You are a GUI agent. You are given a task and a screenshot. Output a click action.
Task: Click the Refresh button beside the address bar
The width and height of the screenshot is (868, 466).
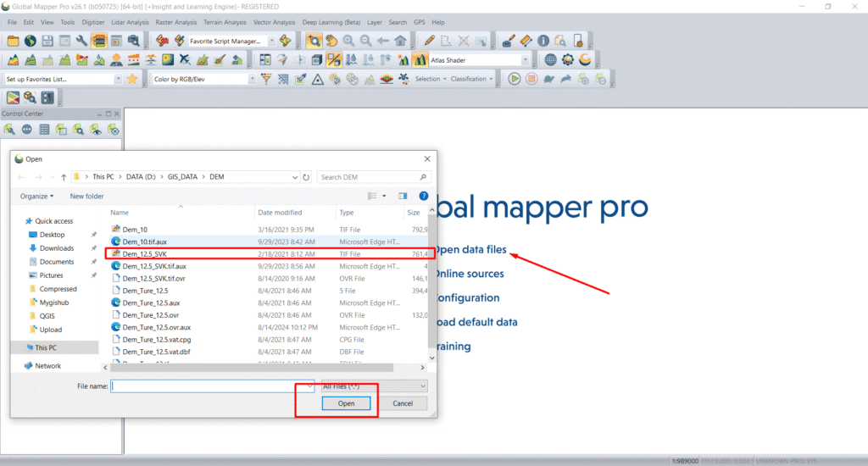(x=306, y=177)
